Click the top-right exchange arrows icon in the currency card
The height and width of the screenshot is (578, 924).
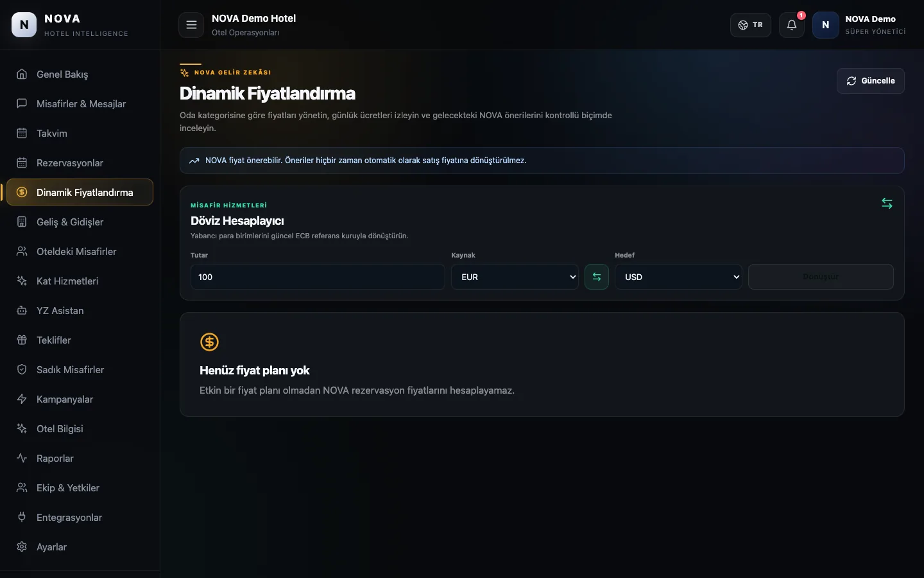[x=887, y=204]
